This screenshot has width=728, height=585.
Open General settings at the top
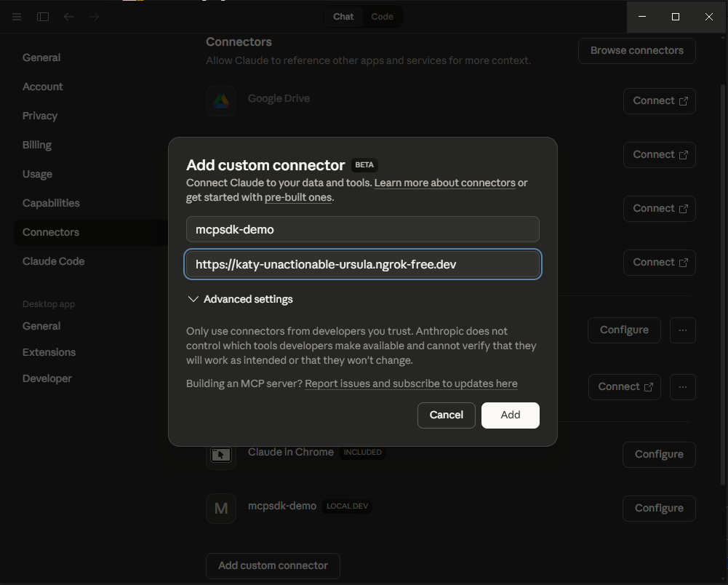pos(41,57)
